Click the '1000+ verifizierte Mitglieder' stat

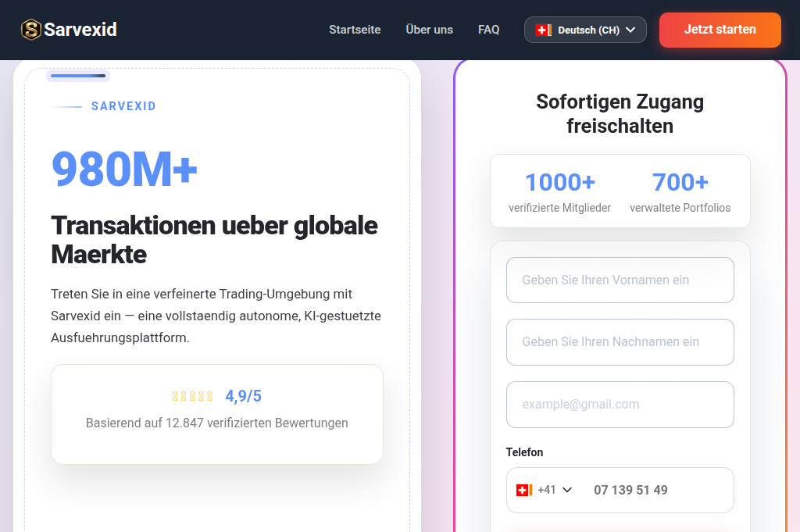coord(560,192)
